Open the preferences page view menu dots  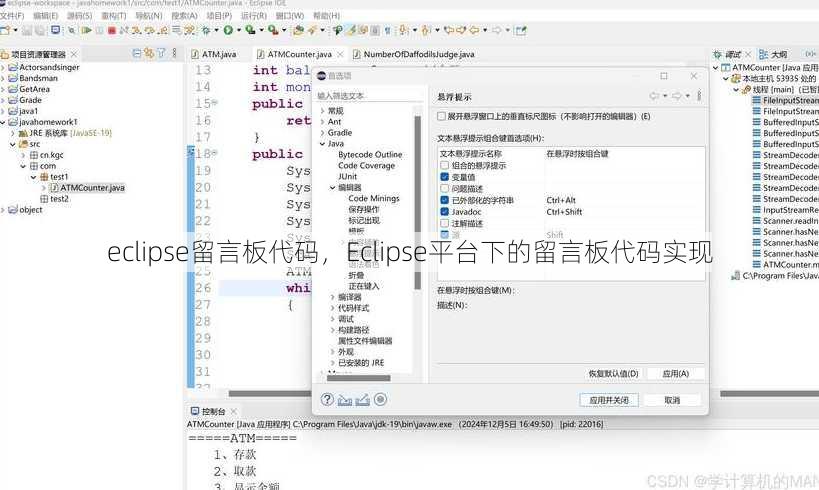click(699, 96)
